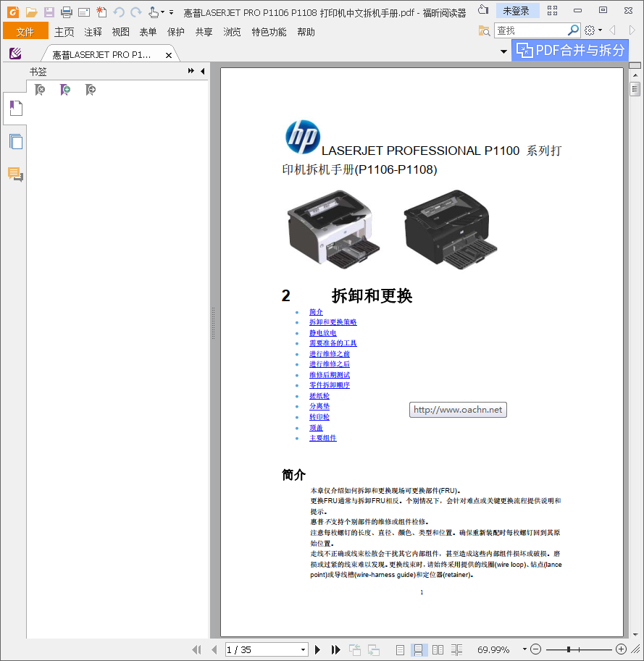The height and width of the screenshot is (661, 644).
Task: Print the document via printer icon
Action: (x=66, y=12)
